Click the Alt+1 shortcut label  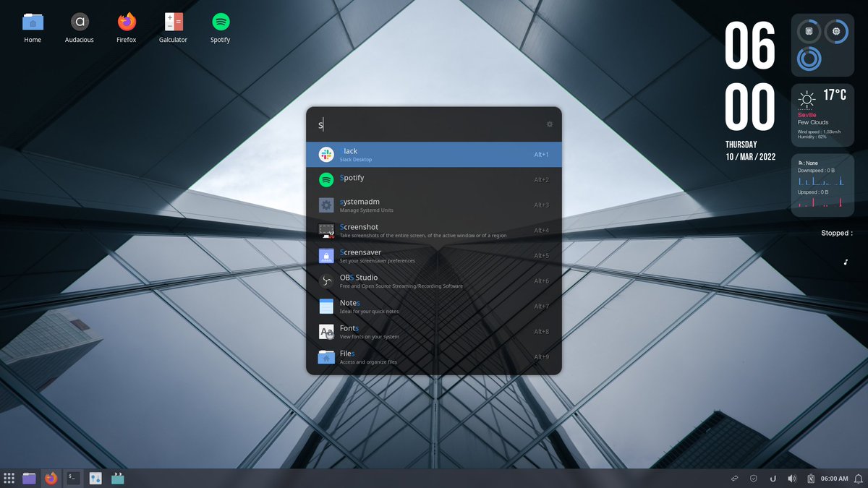pyautogui.click(x=542, y=155)
